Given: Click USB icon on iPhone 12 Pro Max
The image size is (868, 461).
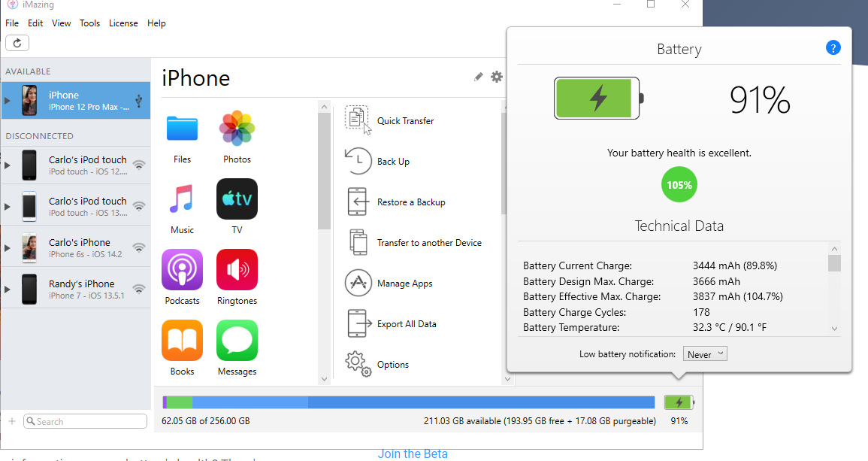Looking at the screenshot, I should coord(139,100).
